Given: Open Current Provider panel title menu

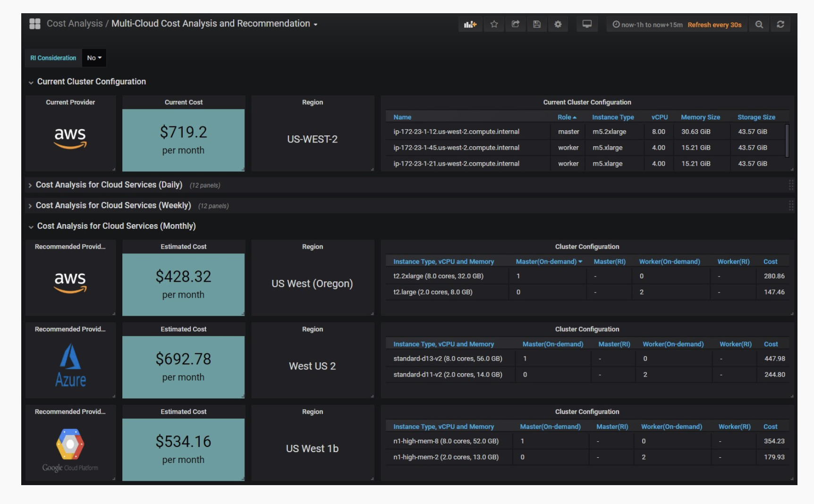Looking at the screenshot, I should pyautogui.click(x=70, y=102).
